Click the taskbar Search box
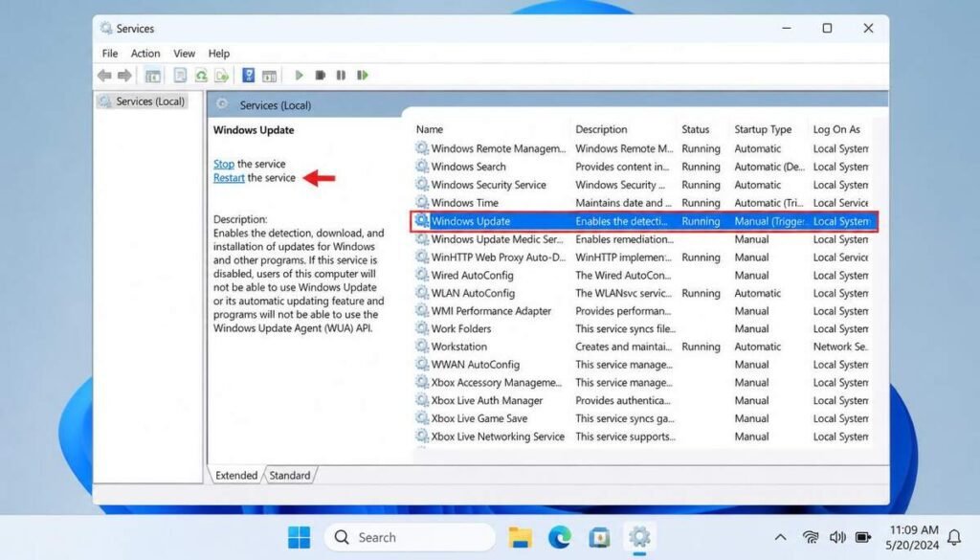The height and width of the screenshot is (560, 980). click(x=410, y=537)
